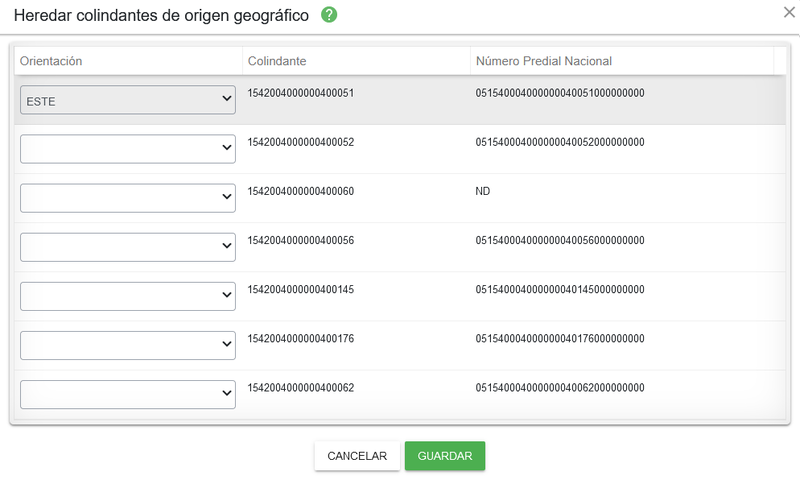Viewport: 800px width, 480px height.
Task: Click the CANCELAR button
Action: pyautogui.click(x=357, y=456)
